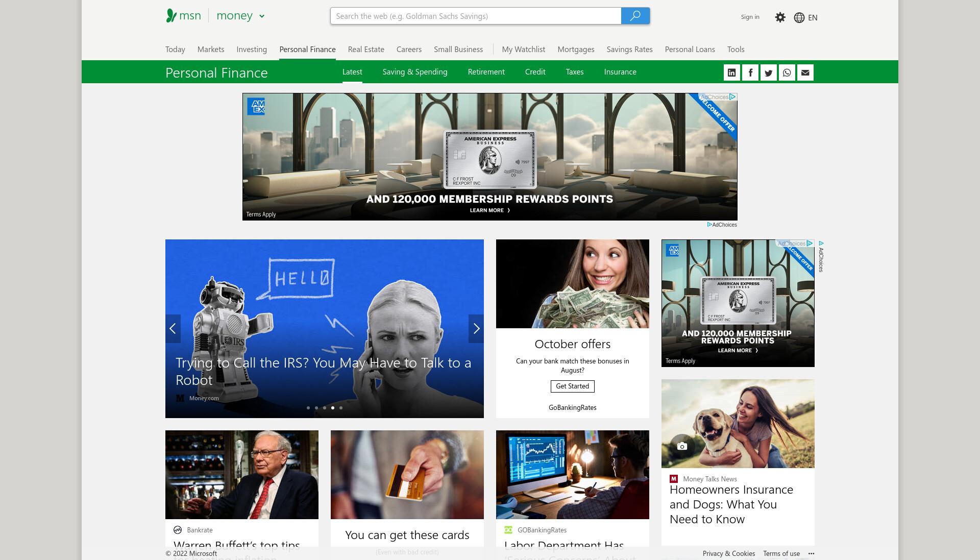
Task: Click the Bankrate source icon
Action: 178,530
